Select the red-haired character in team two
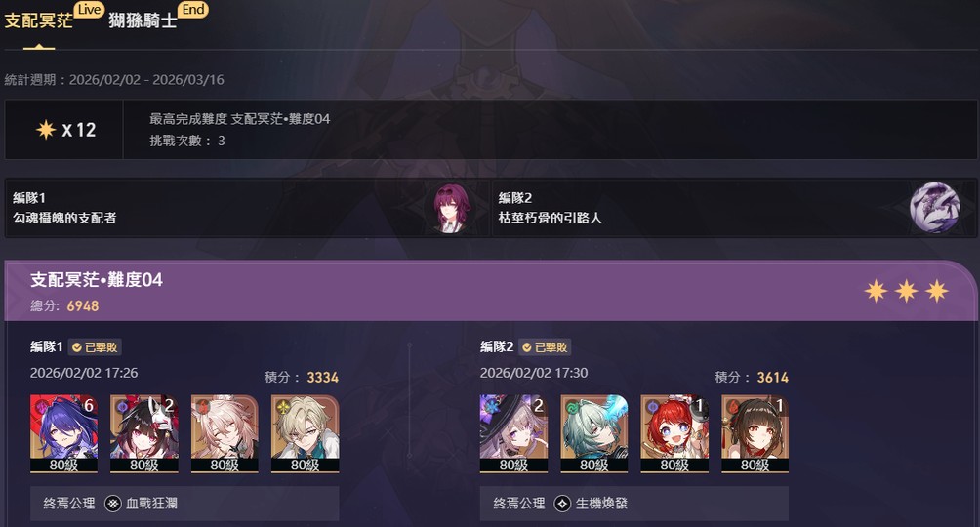 (x=674, y=433)
